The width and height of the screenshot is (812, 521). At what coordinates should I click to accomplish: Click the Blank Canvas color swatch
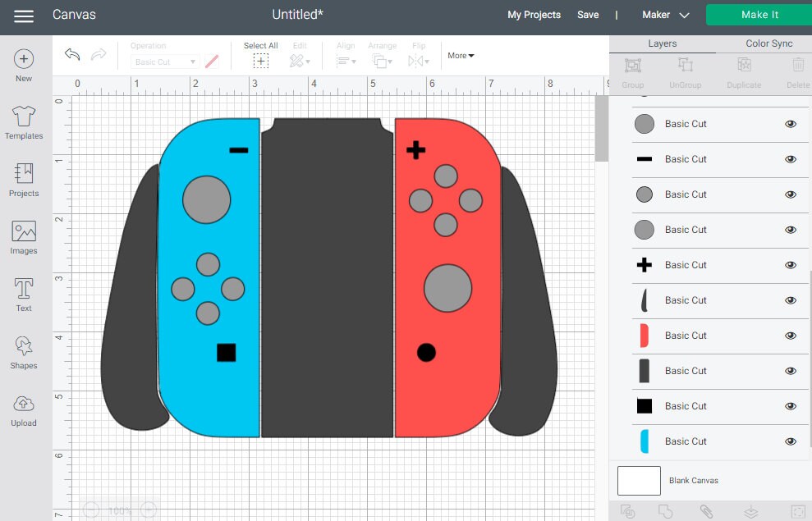pos(639,481)
